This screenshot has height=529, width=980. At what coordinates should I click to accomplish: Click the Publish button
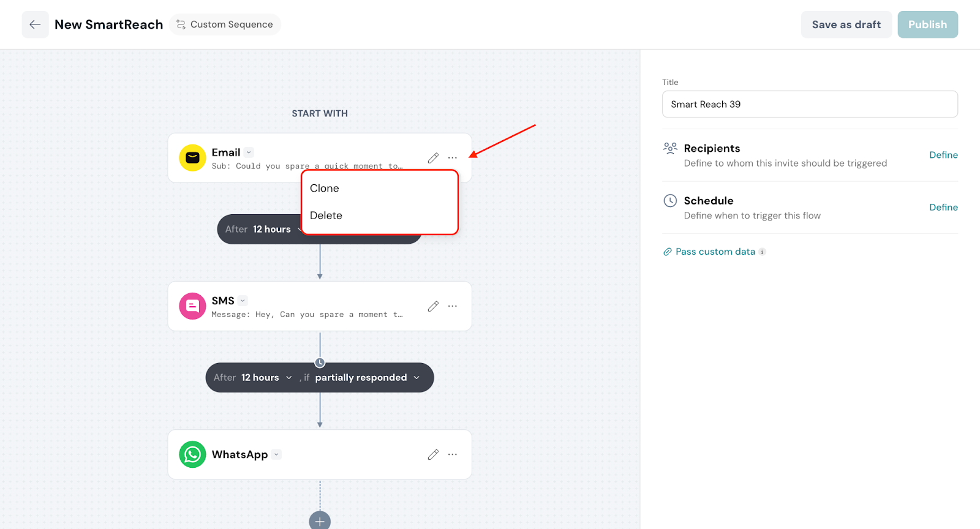pos(927,24)
